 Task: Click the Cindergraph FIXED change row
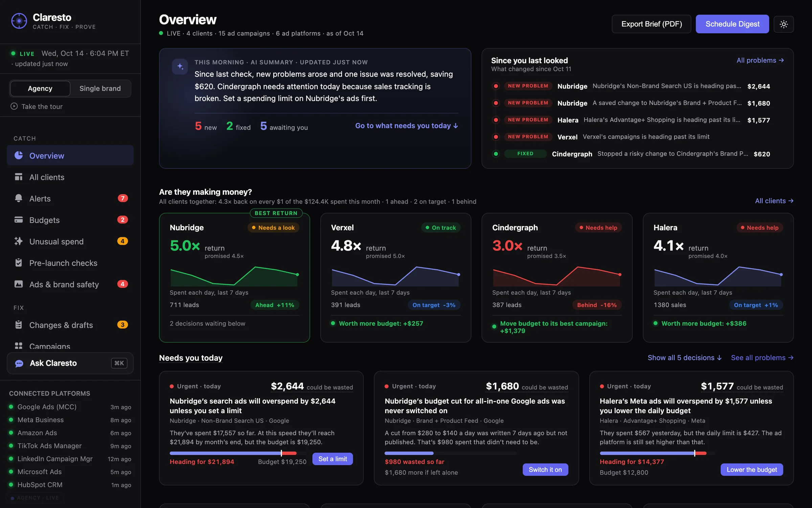pyautogui.click(x=637, y=154)
